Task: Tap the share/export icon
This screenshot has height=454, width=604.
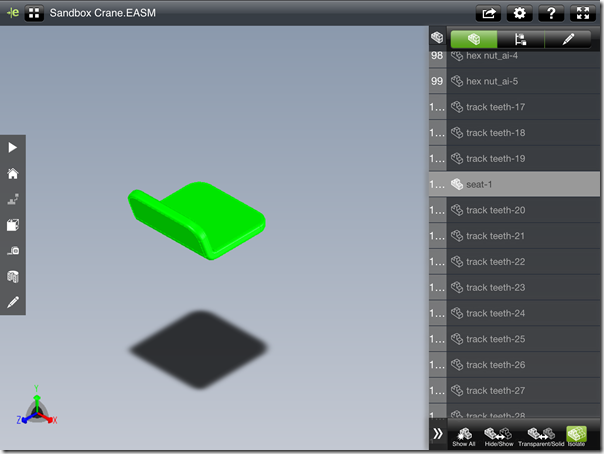Action: (488, 13)
